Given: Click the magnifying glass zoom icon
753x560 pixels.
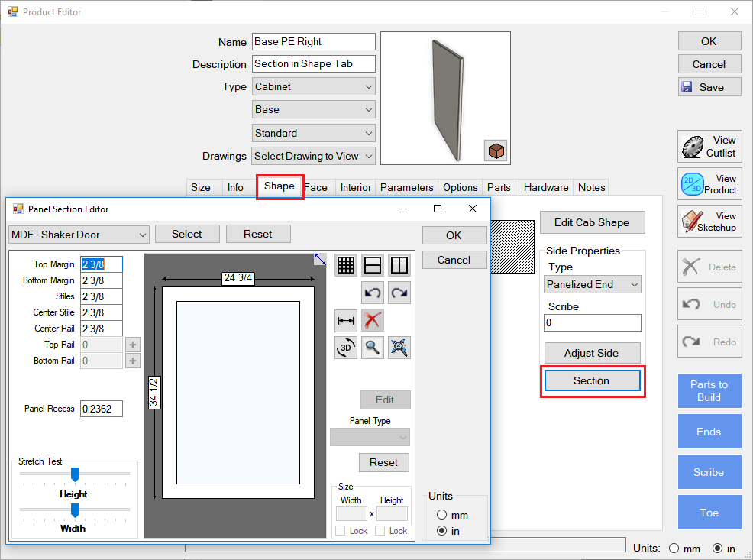Looking at the screenshot, I should coord(372,348).
